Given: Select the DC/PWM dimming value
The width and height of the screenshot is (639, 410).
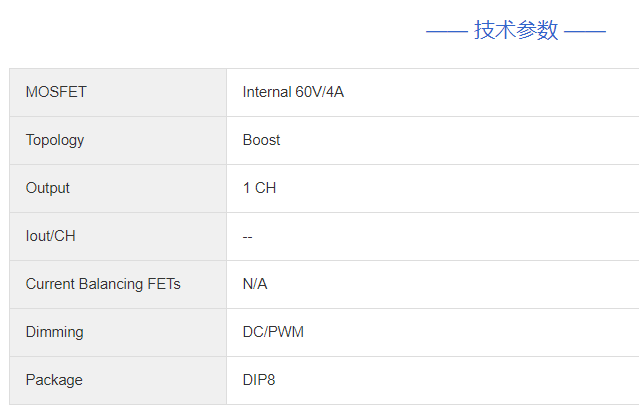Looking at the screenshot, I should [x=273, y=332].
